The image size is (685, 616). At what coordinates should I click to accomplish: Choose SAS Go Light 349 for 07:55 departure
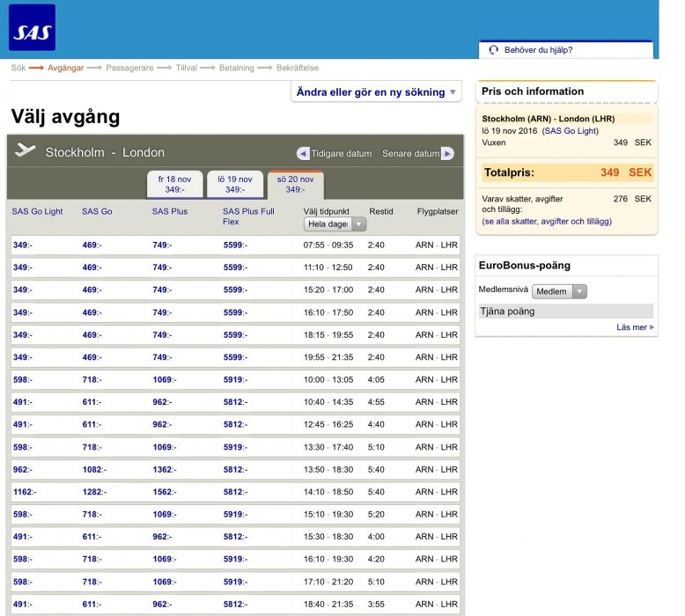[23, 245]
